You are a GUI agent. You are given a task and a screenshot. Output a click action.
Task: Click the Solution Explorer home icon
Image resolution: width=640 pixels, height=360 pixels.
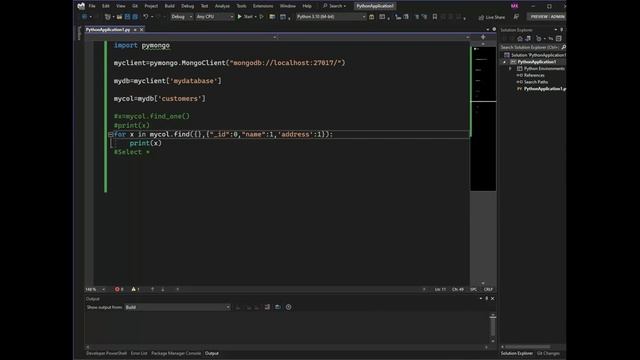click(x=520, y=39)
